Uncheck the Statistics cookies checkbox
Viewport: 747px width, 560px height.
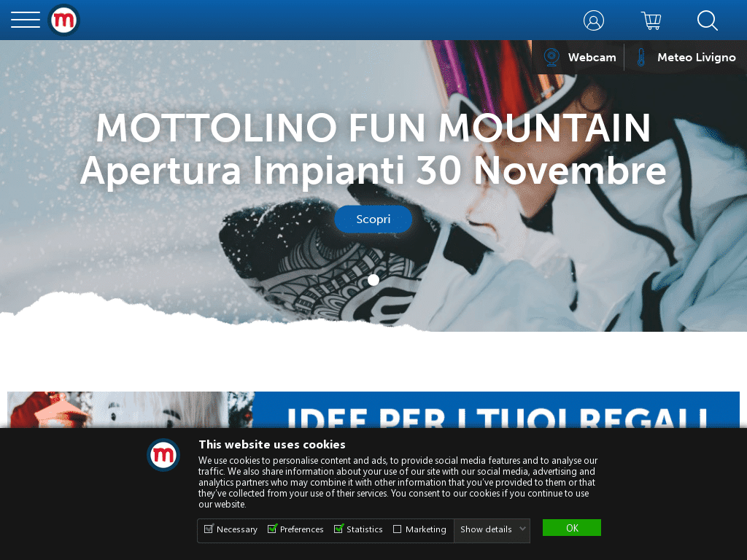[338, 529]
